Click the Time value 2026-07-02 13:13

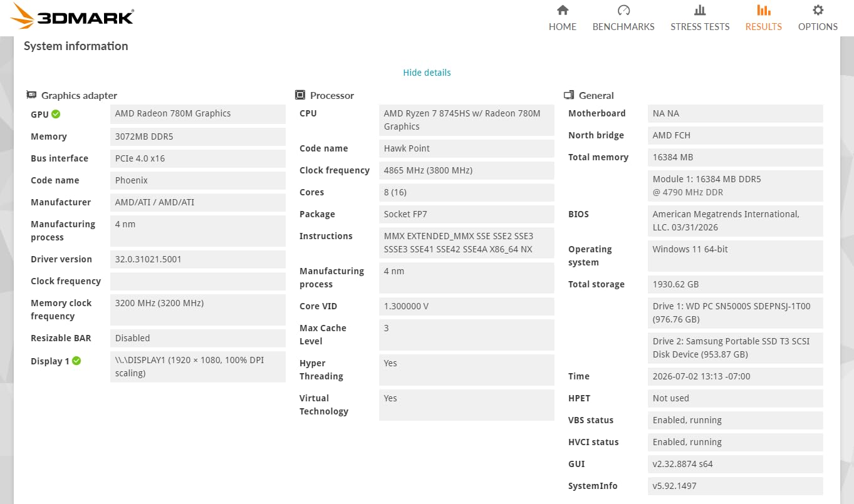pyautogui.click(x=736, y=376)
